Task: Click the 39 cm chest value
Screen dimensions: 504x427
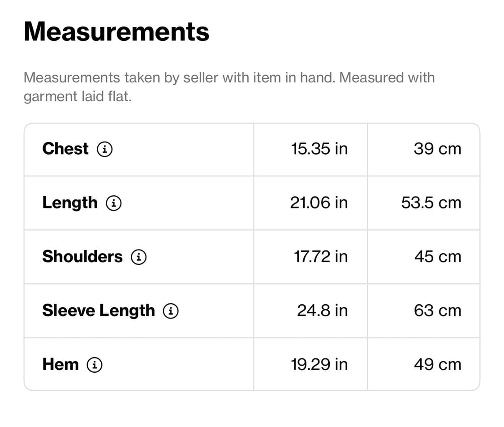Action: (437, 149)
